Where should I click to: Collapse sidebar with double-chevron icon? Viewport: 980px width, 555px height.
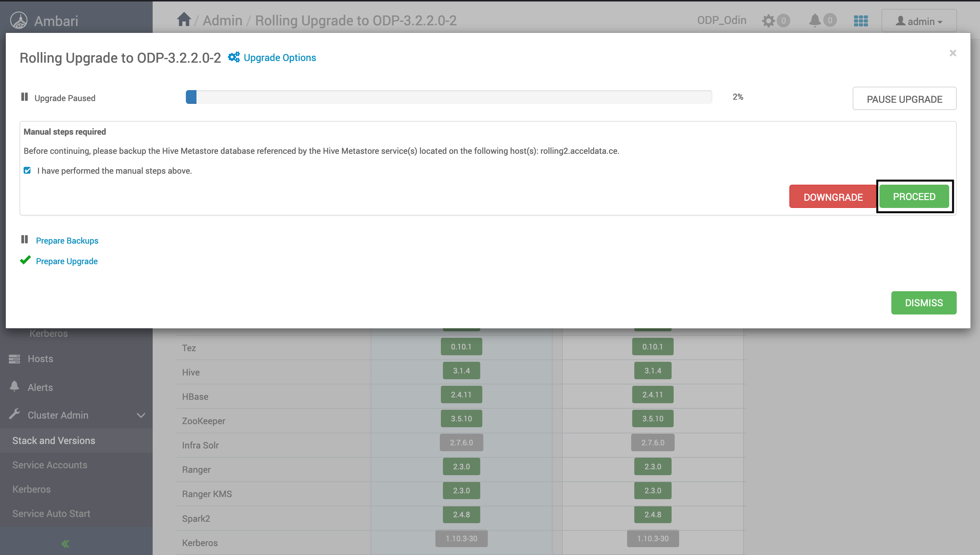pyautogui.click(x=65, y=544)
